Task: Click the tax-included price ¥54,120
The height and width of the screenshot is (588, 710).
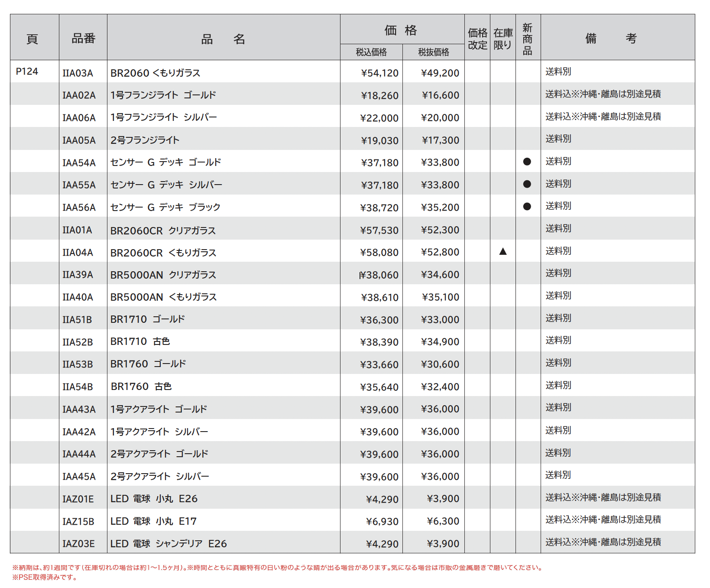Action: tap(379, 73)
